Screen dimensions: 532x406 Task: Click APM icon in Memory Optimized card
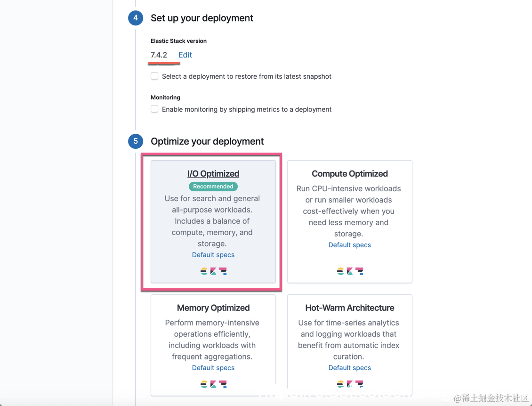click(x=223, y=384)
